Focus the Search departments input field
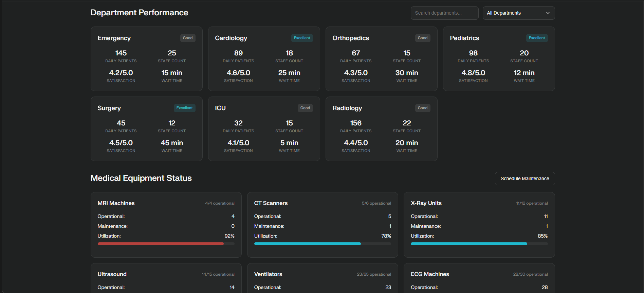Viewport: 644px width, 293px height. click(x=444, y=13)
